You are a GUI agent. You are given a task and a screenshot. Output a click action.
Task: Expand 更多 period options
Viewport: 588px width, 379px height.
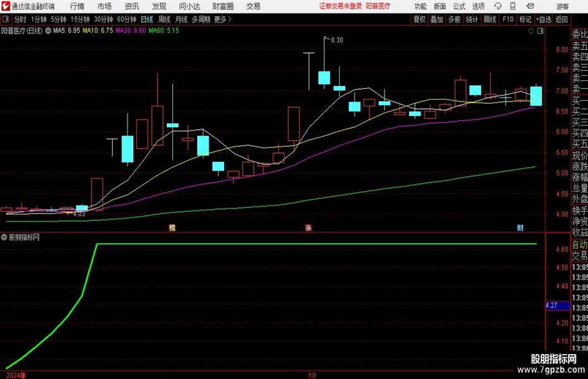point(223,19)
